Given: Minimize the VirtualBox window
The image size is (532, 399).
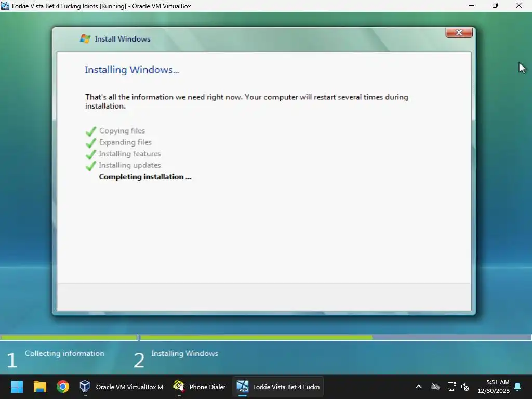Looking at the screenshot, I should coord(472,5).
